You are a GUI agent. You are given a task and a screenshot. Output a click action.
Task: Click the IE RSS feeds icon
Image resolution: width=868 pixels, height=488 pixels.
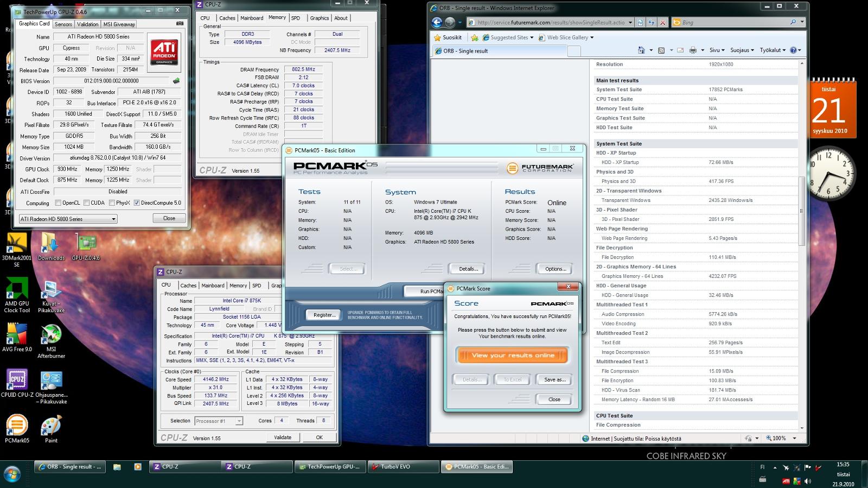(661, 50)
